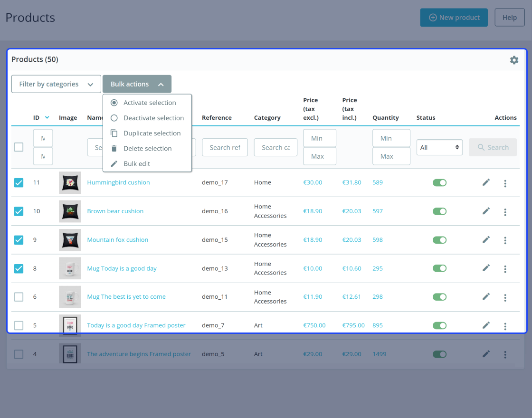Screen dimensions: 532x418
Task: Disable the Brown bear cushion status toggle
Action: click(439, 211)
